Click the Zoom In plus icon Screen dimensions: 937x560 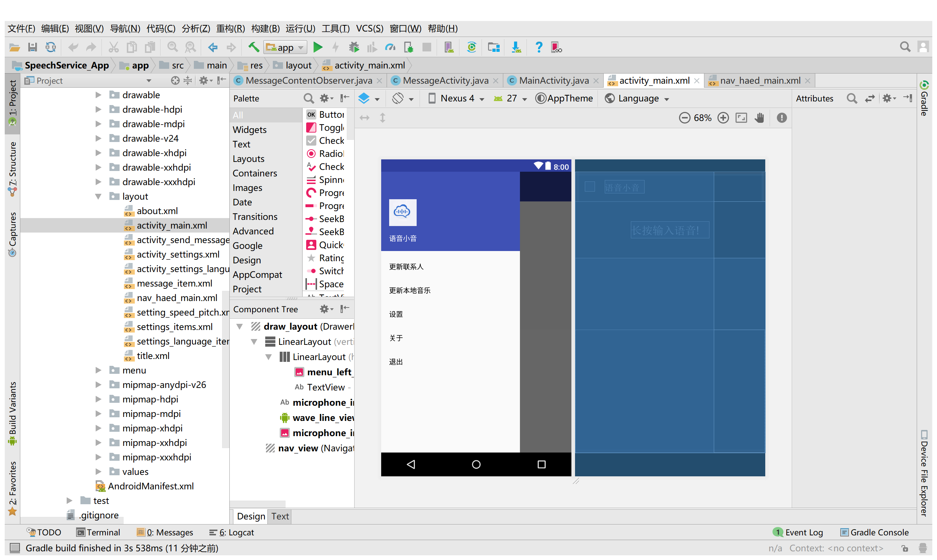pyautogui.click(x=723, y=118)
